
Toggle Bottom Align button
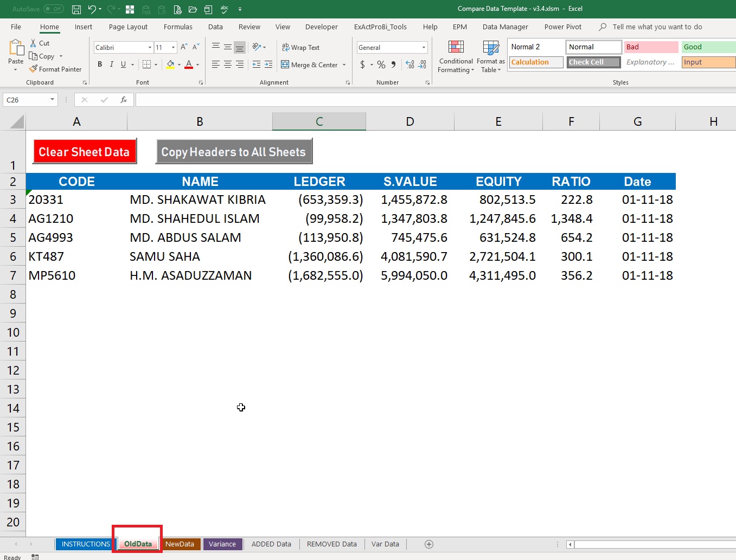[240, 47]
